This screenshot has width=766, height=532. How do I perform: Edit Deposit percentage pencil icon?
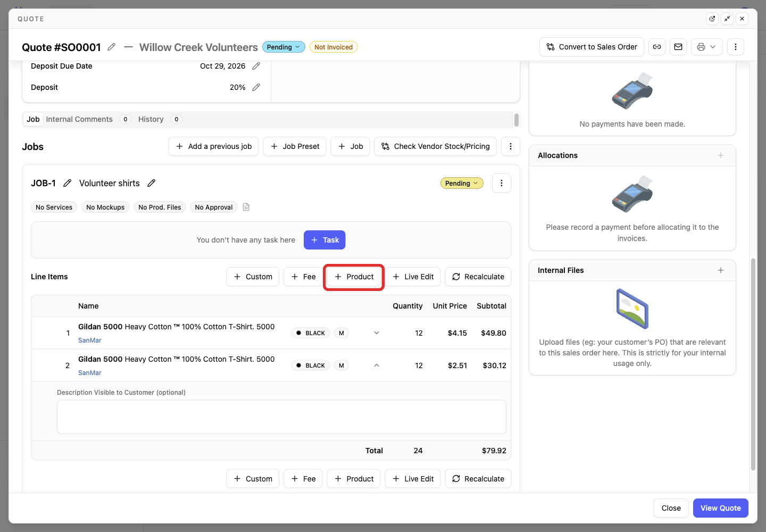(256, 87)
